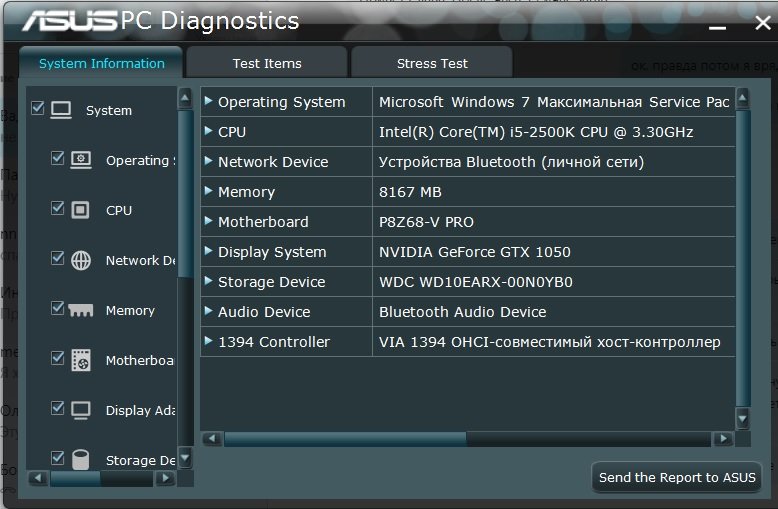Click the Bluetooth Audio Device value

[462, 312]
